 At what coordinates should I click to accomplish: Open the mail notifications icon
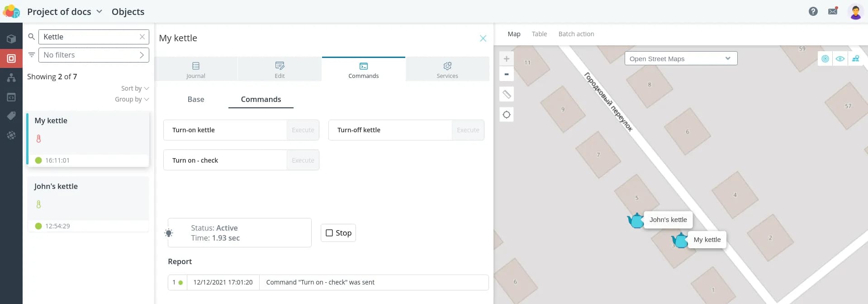(x=833, y=11)
